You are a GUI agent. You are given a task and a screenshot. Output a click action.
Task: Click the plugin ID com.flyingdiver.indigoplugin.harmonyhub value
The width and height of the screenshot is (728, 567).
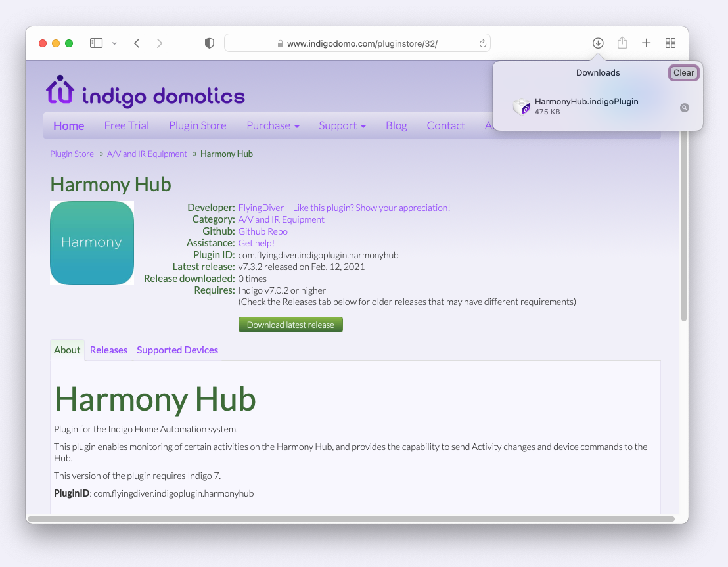tap(319, 255)
